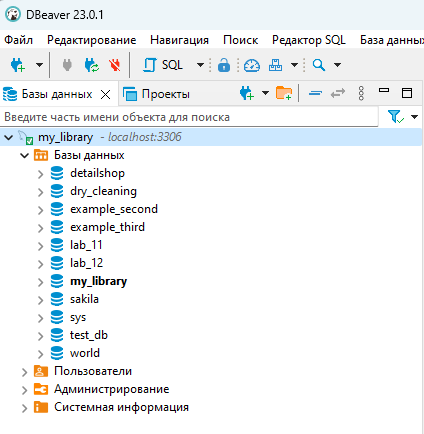The width and height of the screenshot is (424, 434).
Task: Open a new SQL script editor
Action: point(163,65)
